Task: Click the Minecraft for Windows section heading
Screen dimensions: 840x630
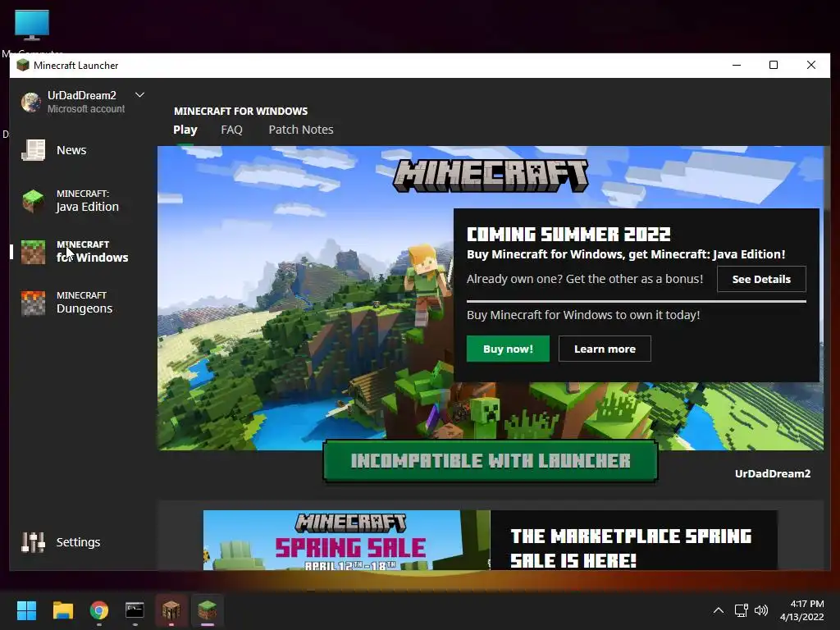Action: tap(240, 111)
